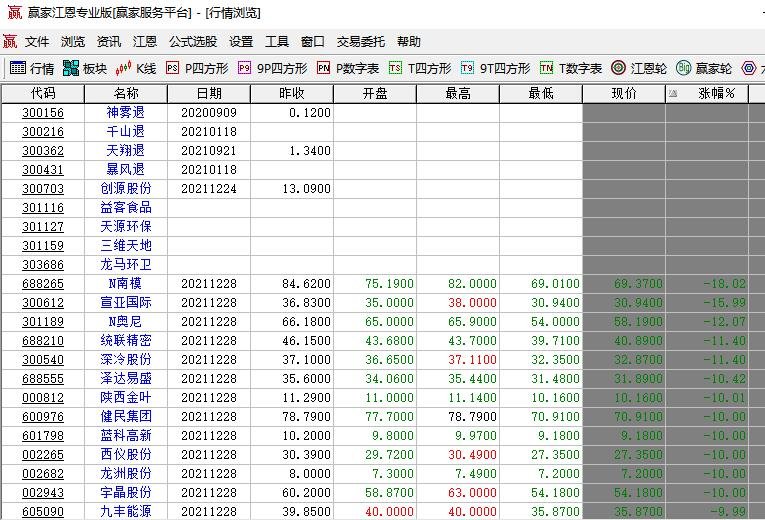Screen dimensions: 765x520
Task: Select the T四方形 tool icon
Action: tap(395, 68)
